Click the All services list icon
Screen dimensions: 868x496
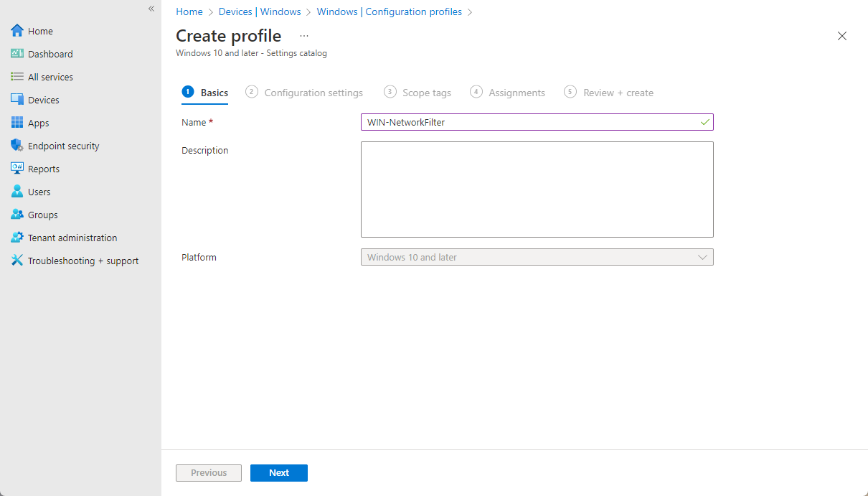pos(17,77)
